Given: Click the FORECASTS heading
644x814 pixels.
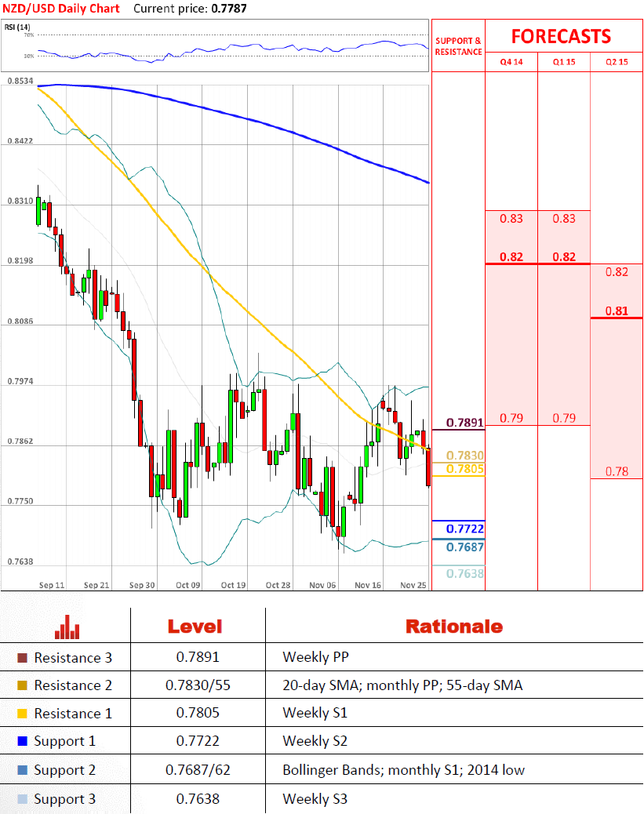Looking at the screenshot, I should (562, 36).
